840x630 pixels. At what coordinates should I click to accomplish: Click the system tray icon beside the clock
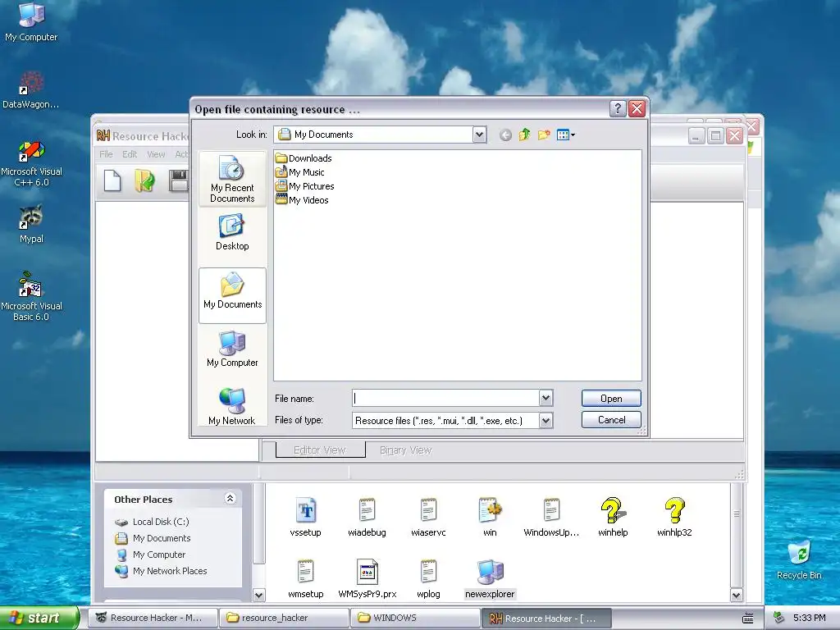tap(778, 619)
